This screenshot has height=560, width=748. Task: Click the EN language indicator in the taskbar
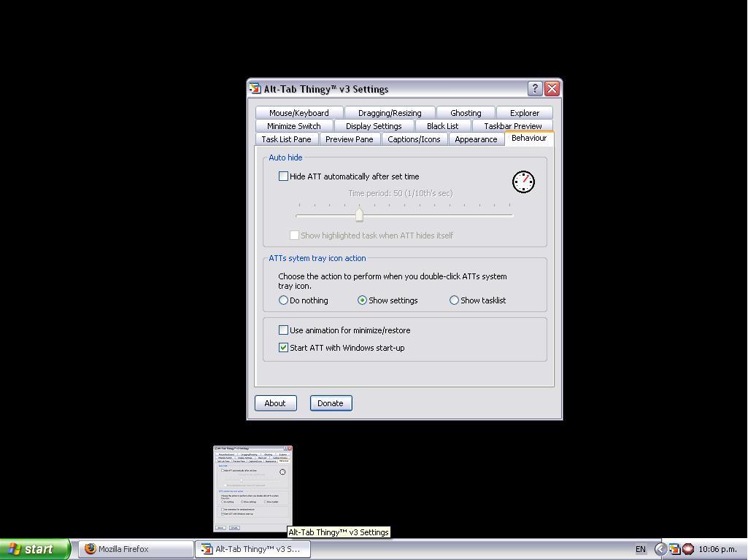coord(641,549)
